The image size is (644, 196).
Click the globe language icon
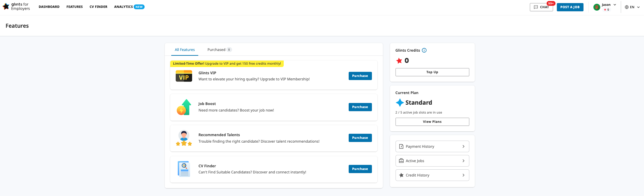tap(627, 7)
